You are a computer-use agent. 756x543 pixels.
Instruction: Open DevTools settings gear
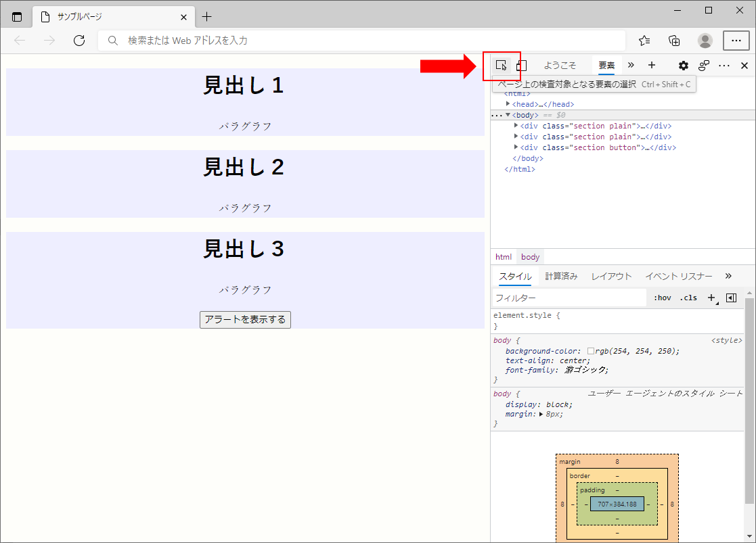pos(683,65)
